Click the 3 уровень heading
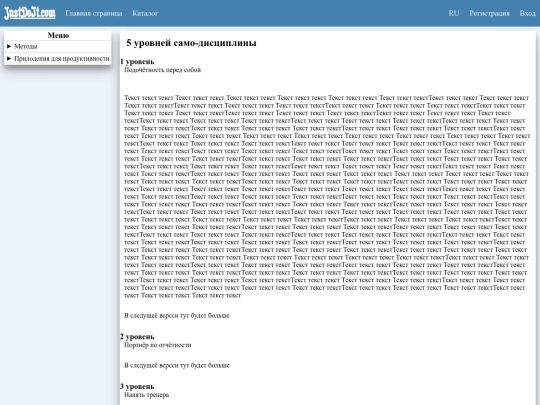Viewport: 540px width, 405px height. coord(137,386)
